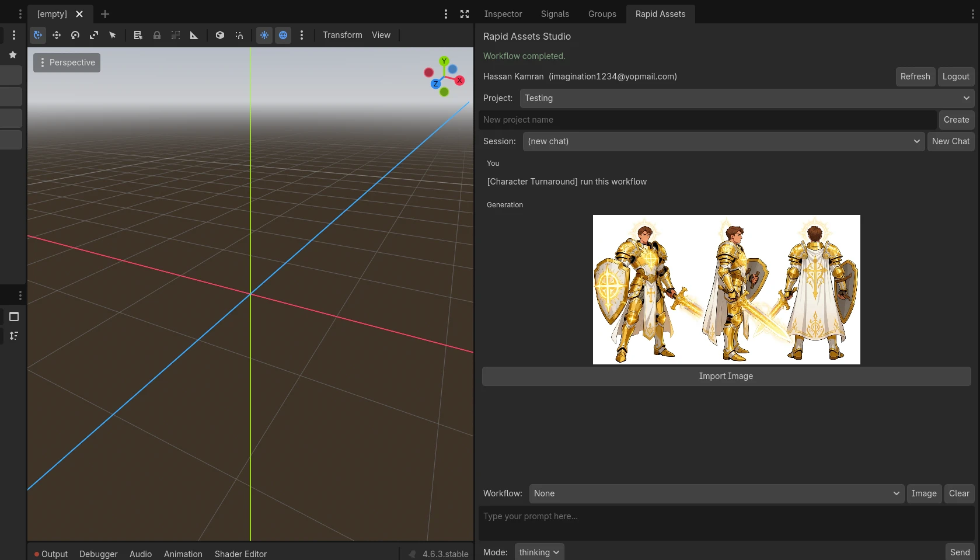
Task: Open the Mode dropdown set to thinking
Action: tap(539, 552)
